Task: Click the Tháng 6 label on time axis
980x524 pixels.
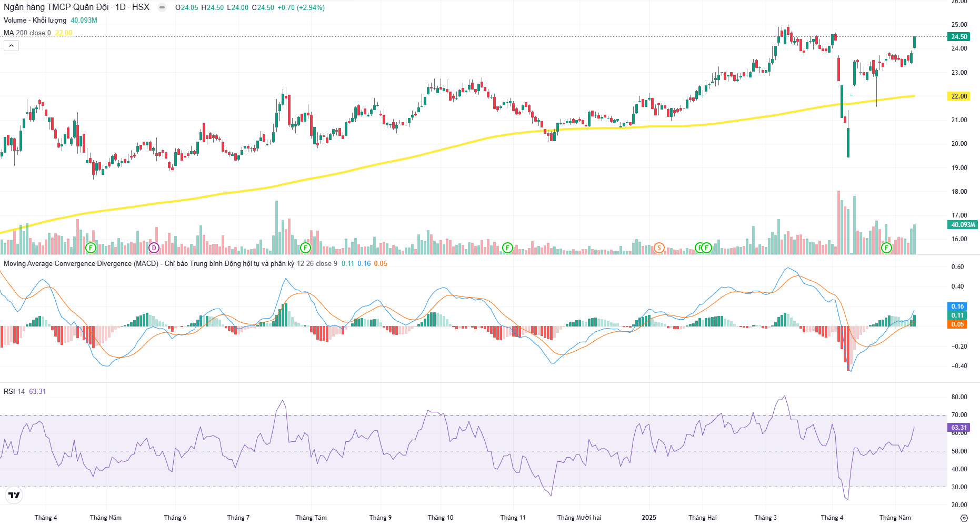Action: [x=175, y=518]
